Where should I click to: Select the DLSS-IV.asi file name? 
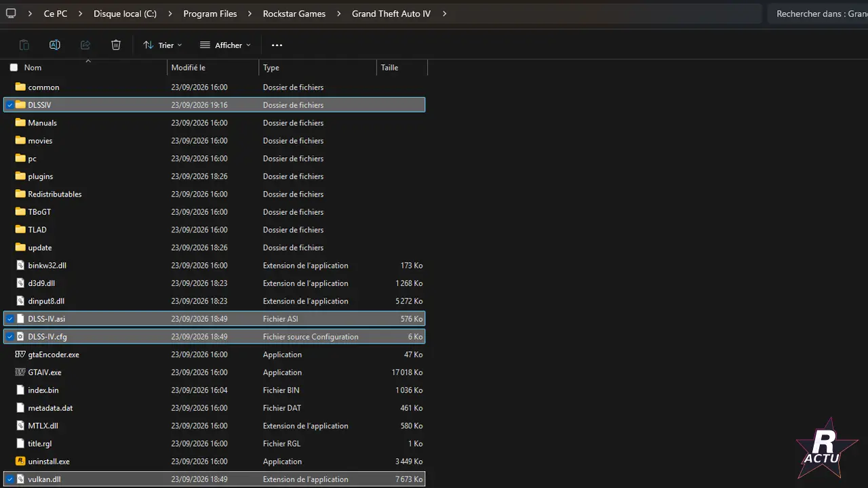coord(47,319)
